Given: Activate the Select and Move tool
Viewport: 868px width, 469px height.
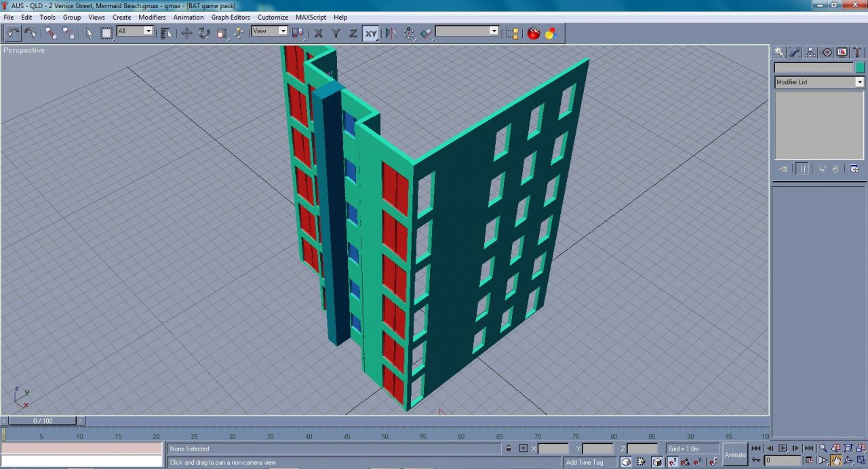Looking at the screenshot, I should [x=186, y=33].
